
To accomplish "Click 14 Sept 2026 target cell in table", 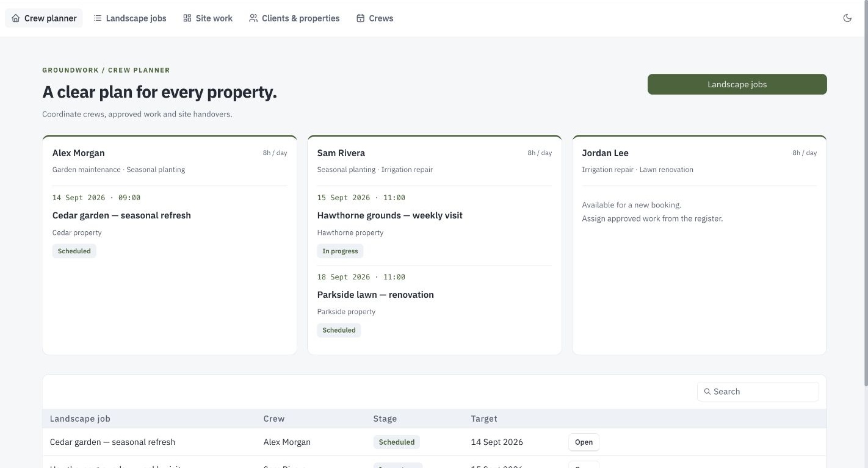I will pos(497,442).
